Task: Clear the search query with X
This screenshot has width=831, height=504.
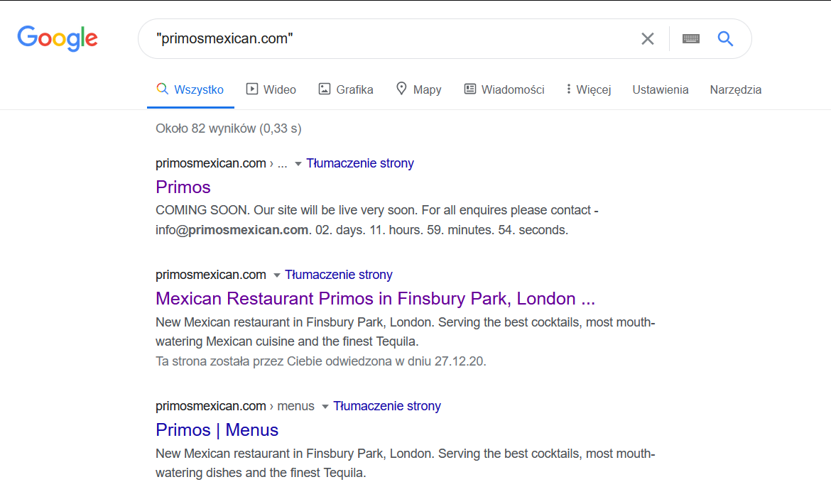Action: [x=647, y=38]
